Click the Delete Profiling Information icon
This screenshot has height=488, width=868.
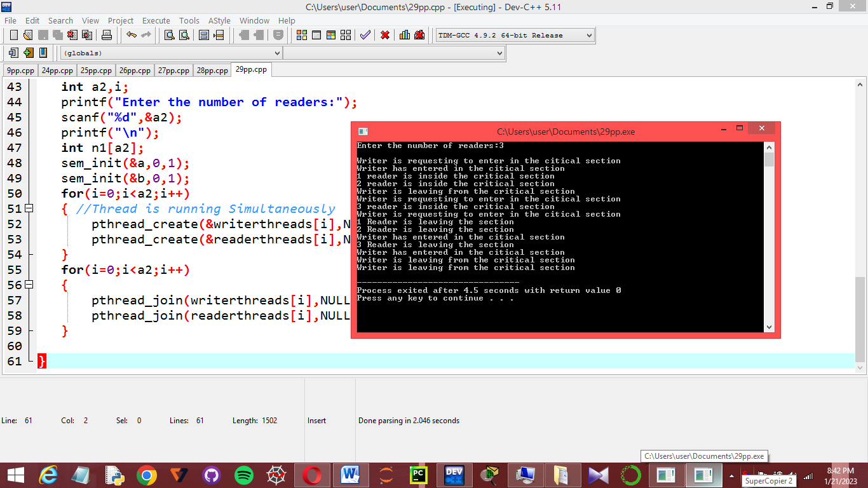coord(419,35)
